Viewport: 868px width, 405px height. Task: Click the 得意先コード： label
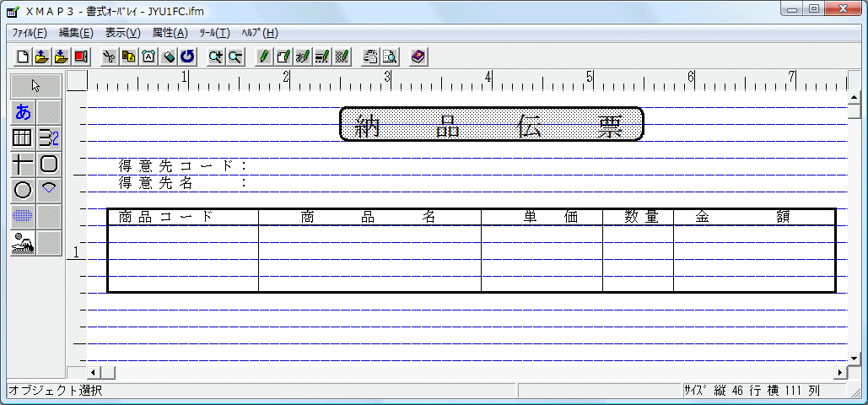pyautogui.click(x=182, y=165)
